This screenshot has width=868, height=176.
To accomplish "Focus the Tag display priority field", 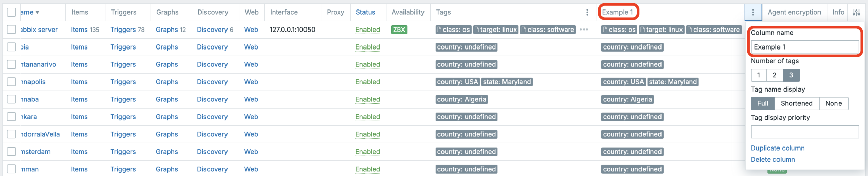I will [804, 132].
